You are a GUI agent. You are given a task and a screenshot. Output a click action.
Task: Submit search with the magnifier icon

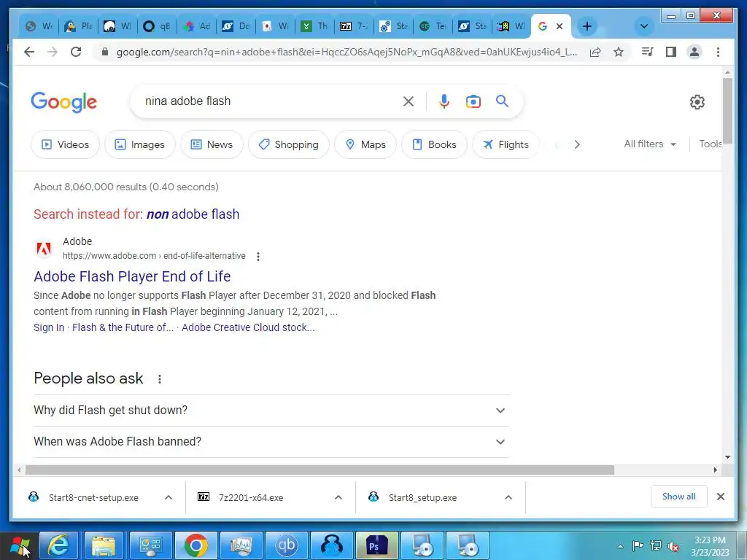[x=502, y=101]
